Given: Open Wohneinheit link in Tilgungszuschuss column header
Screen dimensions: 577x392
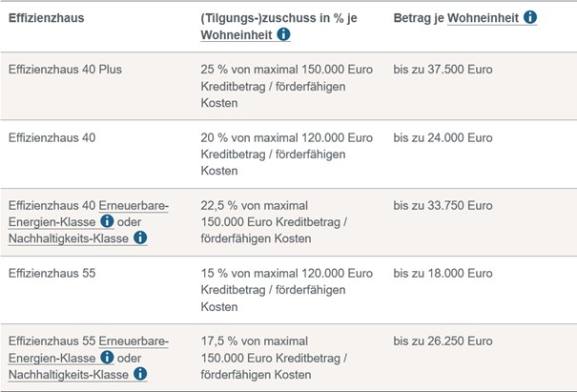Looking at the screenshot, I should (236, 35).
